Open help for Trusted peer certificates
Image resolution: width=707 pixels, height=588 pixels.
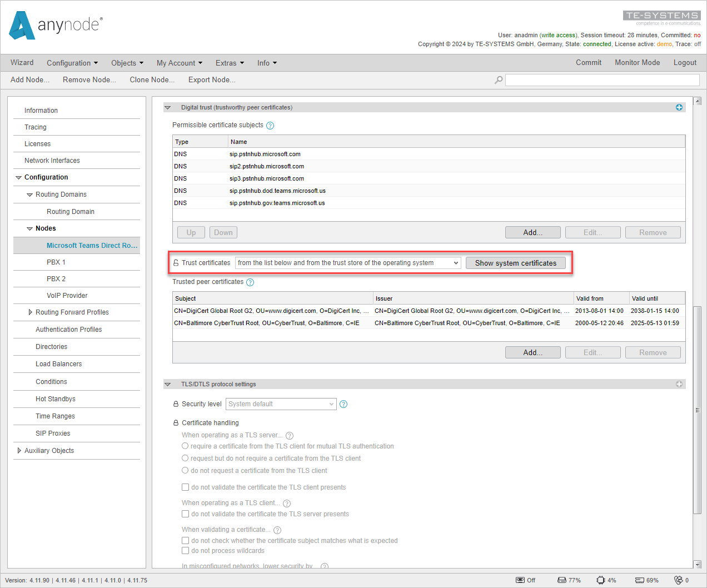(250, 282)
